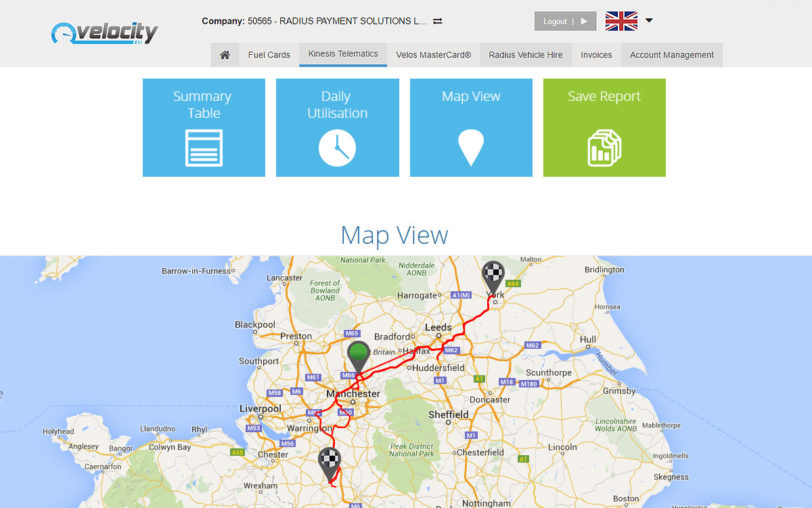The height and width of the screenshot is (508, 812).
Task: Click the Bradford label on the map
Action: pos(392,337)
